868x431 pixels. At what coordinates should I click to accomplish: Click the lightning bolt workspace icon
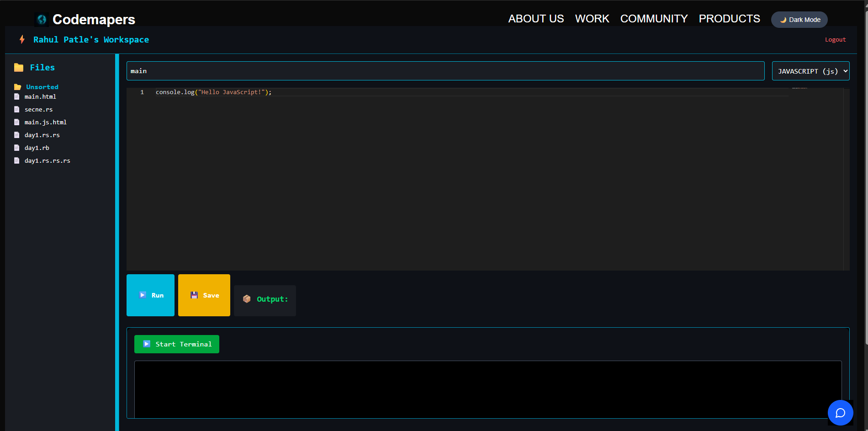coord(22,39)
